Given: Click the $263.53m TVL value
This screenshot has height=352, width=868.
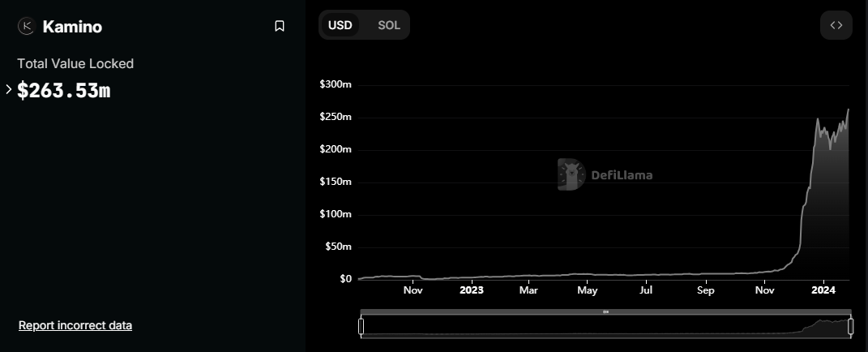Looking at the screenshot, I should point(64,90).
